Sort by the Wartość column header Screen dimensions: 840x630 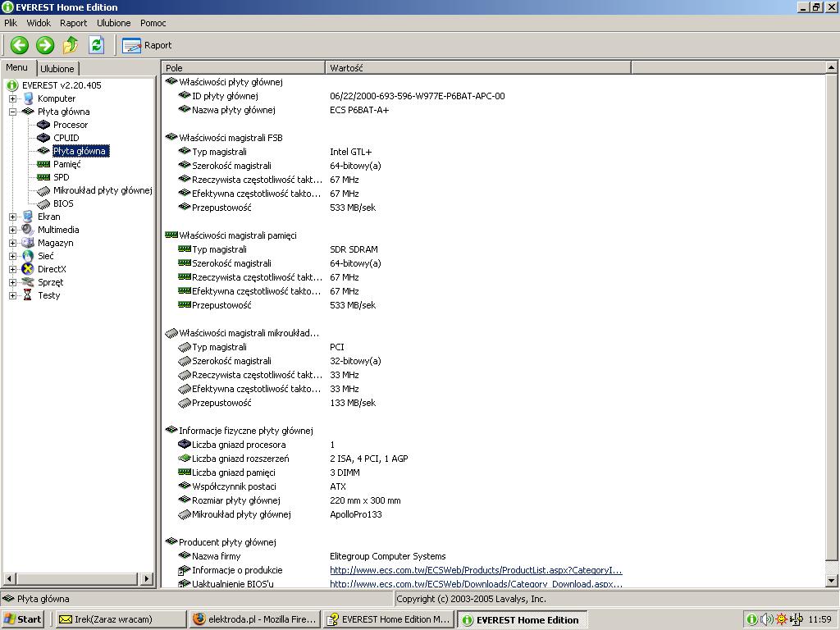[478, 68]
